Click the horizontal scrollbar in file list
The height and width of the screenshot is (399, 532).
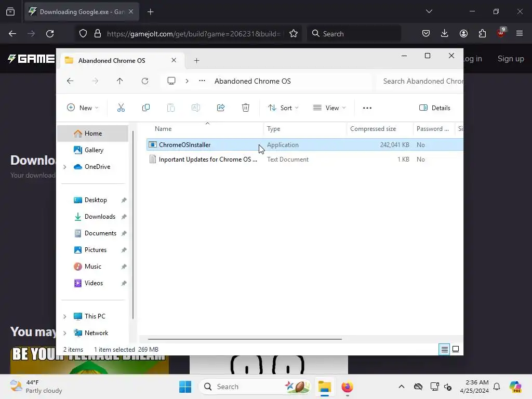[x=245, y=339]
